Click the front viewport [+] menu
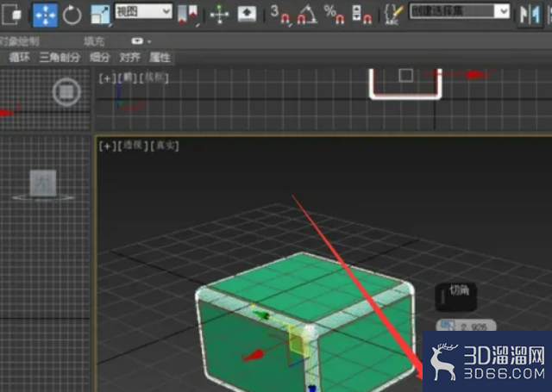The width and height of the screenshot is (552, 392). click(107, 78)
